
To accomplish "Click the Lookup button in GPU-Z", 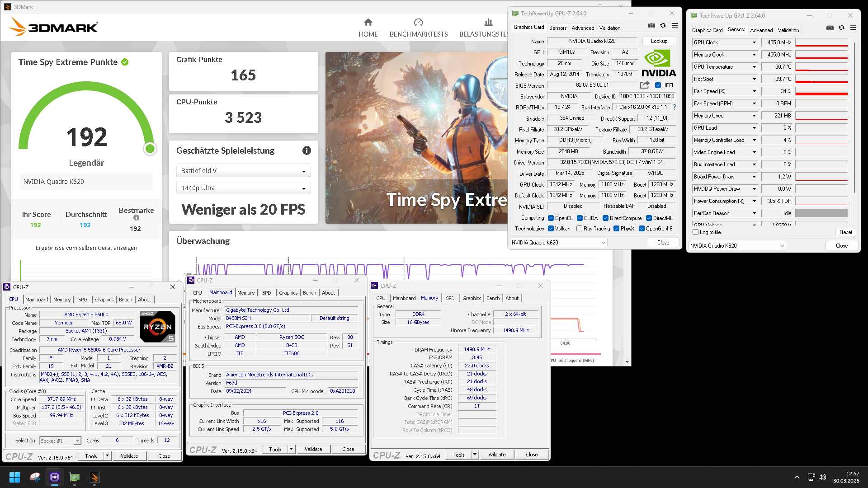I will coord(659,41).
